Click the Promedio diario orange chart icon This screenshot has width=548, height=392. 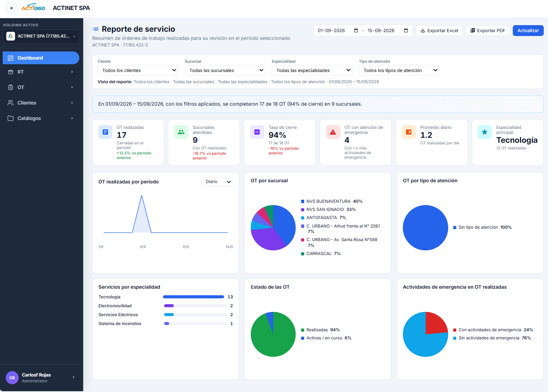coord(409,132)
